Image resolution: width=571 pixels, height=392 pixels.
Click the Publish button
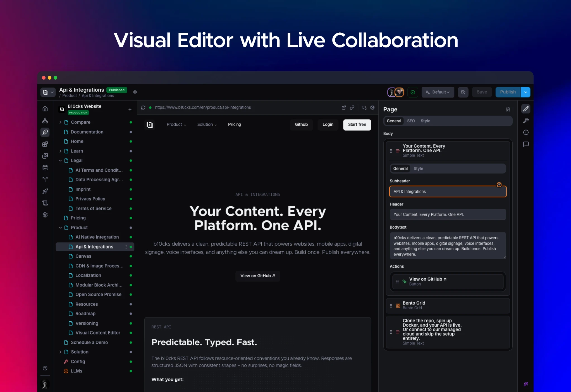coord(508,92)
